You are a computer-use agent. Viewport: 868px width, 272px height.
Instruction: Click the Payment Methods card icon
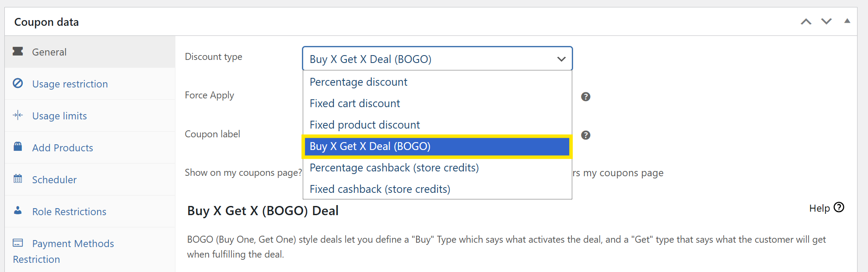pos(18,243)
